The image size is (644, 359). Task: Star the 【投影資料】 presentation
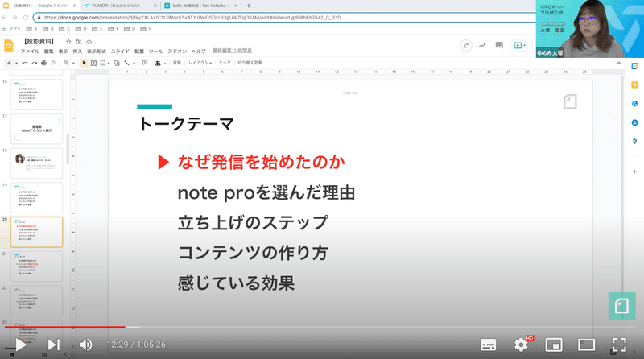pos(68,42)
